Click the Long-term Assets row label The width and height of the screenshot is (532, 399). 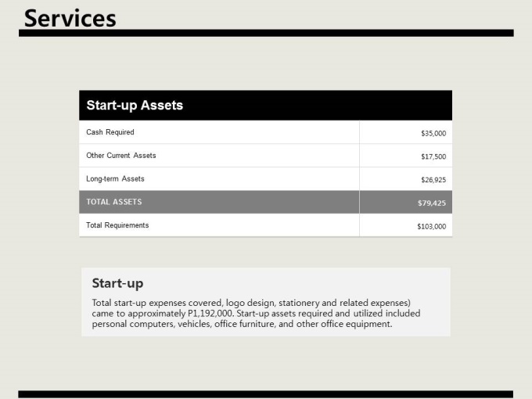pos(115,179)
